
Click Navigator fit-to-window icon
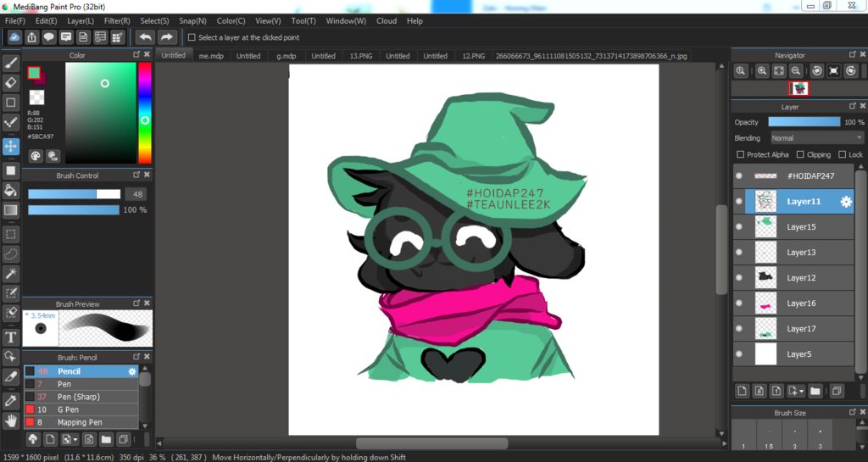point(779,71)
